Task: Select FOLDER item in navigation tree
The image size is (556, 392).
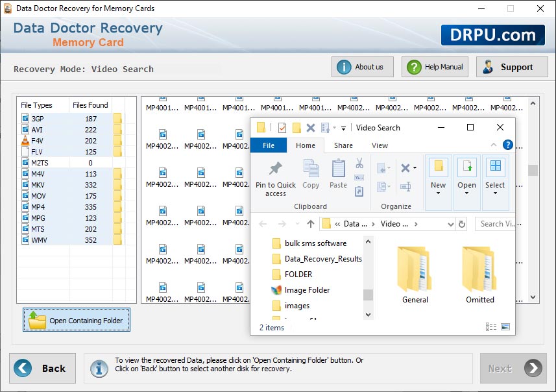Action: (293, 275)
